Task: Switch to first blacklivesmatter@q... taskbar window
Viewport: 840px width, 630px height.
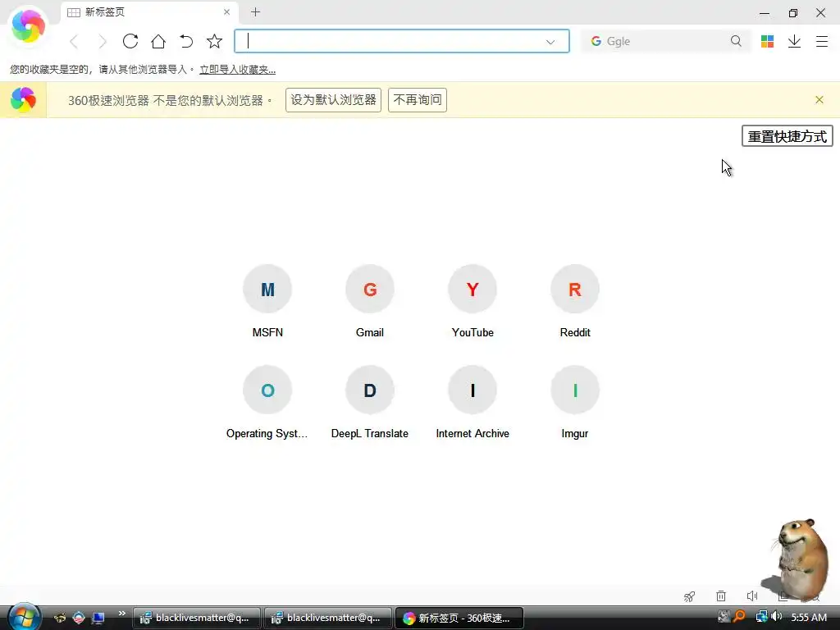Action: point(197,618)
